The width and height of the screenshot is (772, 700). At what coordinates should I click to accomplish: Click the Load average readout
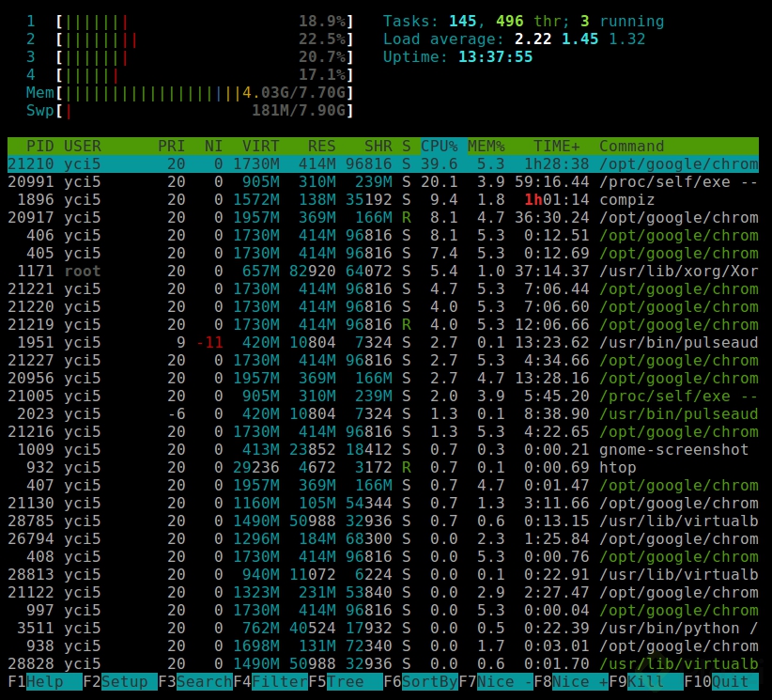tap(514, 39)
